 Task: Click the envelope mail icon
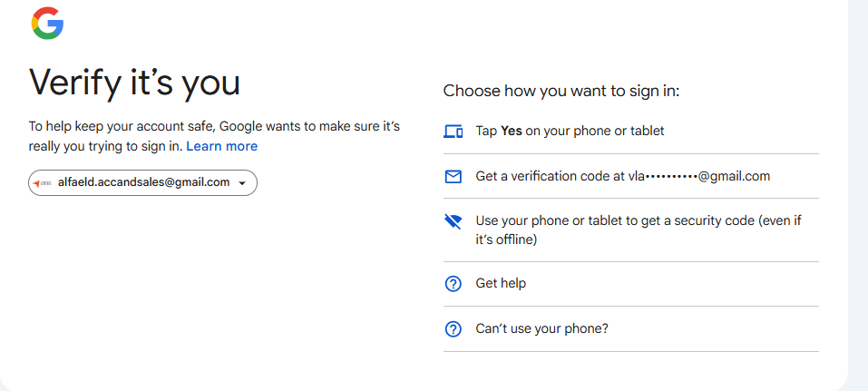tap(454, 177)
